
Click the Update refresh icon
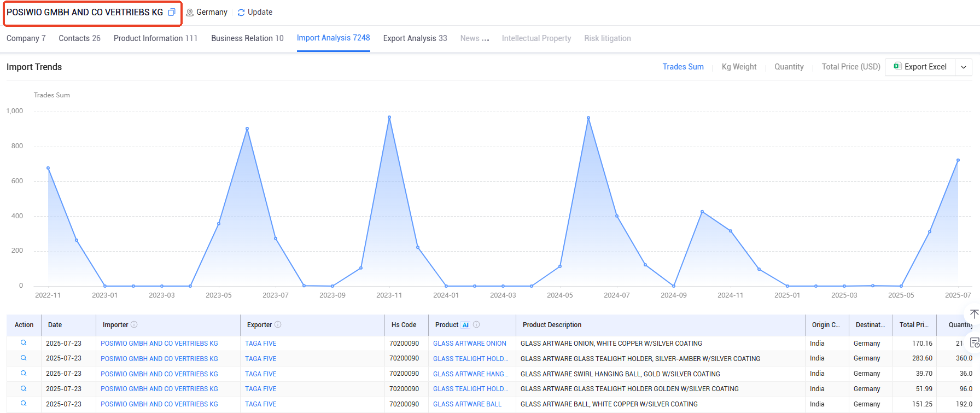[241, 13]
